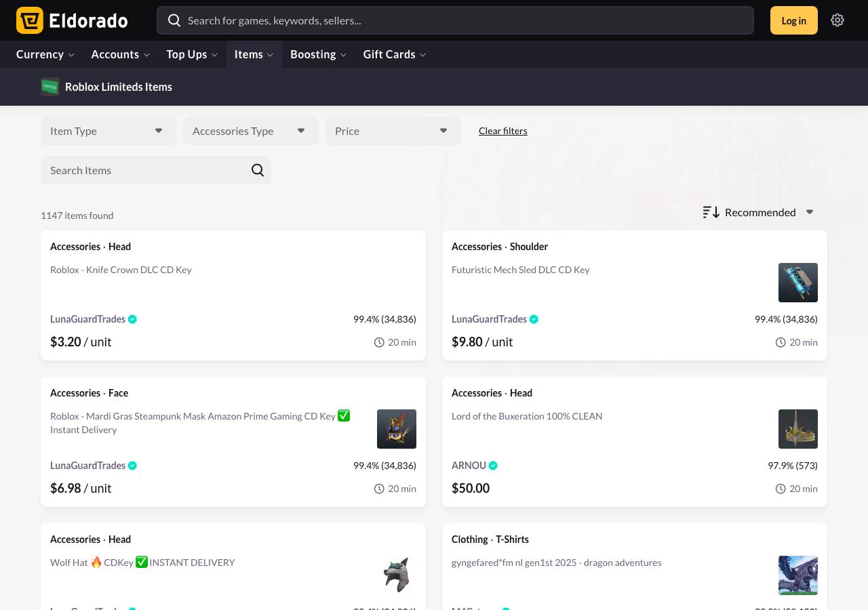868x610 pixels.
Task: Click the verified badge next to ARNOU
Action: [494, 466]
